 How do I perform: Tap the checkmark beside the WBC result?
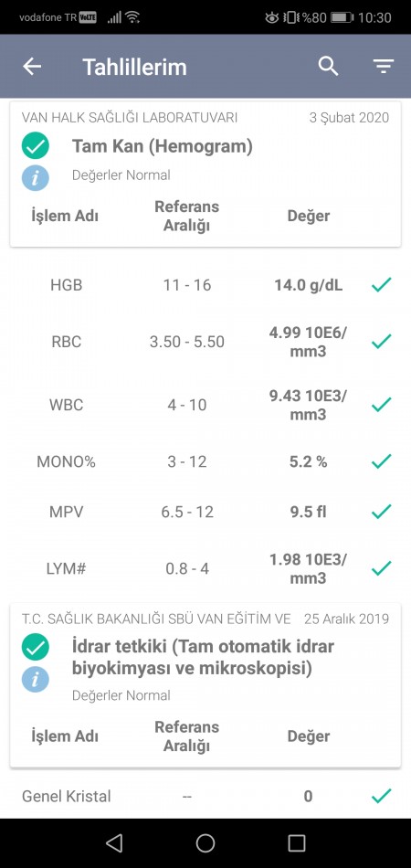pos(381,405)
